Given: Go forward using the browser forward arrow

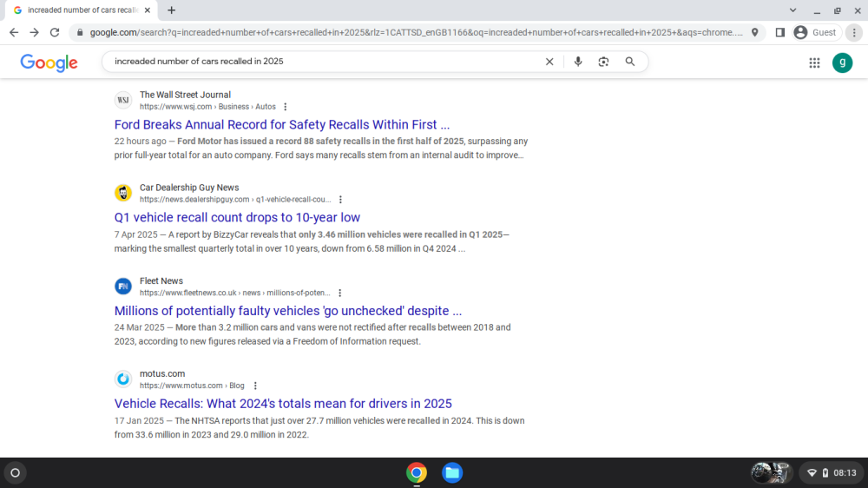Looking at the screenshot, I should click(35, 33).
